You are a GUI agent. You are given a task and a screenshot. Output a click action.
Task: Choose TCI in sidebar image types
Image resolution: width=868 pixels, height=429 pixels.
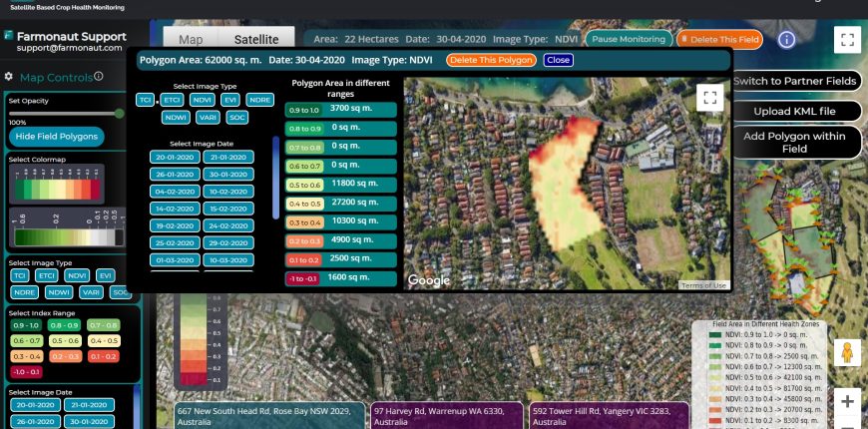(20, 275)
